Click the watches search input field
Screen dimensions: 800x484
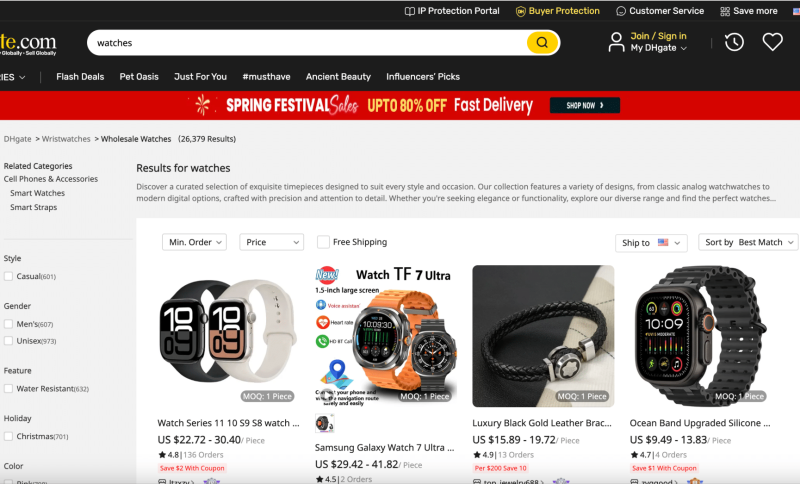[300, 43]
